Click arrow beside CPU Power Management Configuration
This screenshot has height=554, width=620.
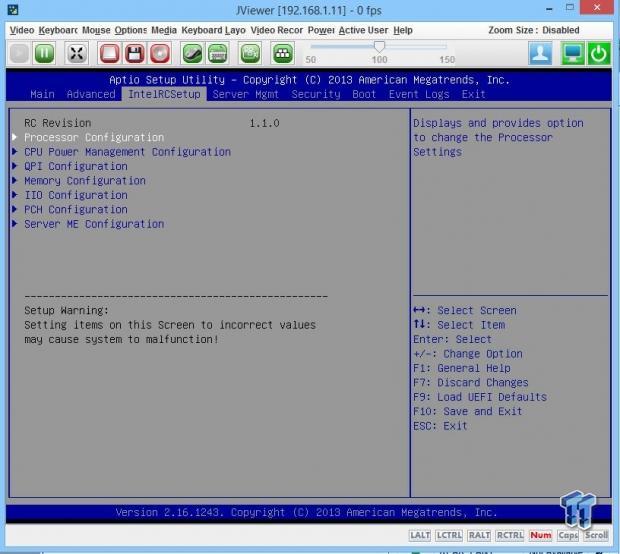(x=15, y=151)
